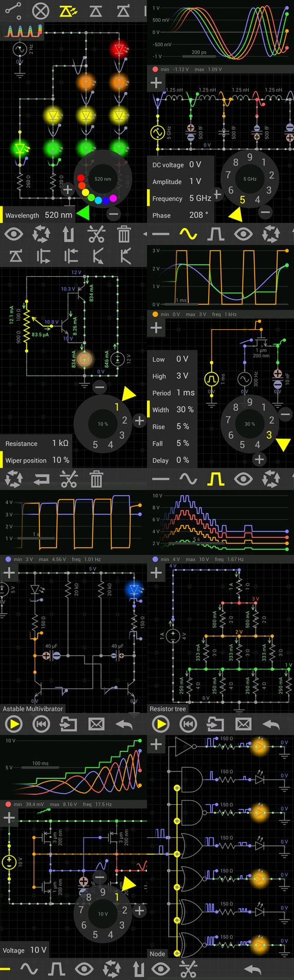Expand scope plus above the logic gates
Viewport: 294px width, 980px height.
(156, 744)
